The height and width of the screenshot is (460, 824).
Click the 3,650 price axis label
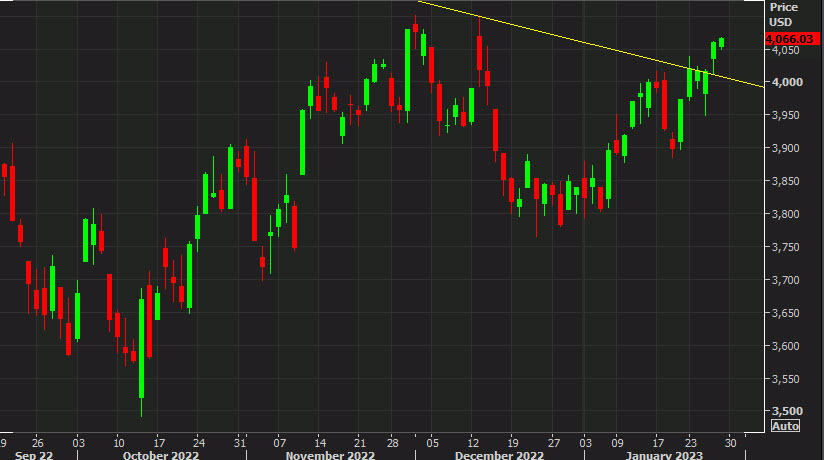click(x=785, y=313)
